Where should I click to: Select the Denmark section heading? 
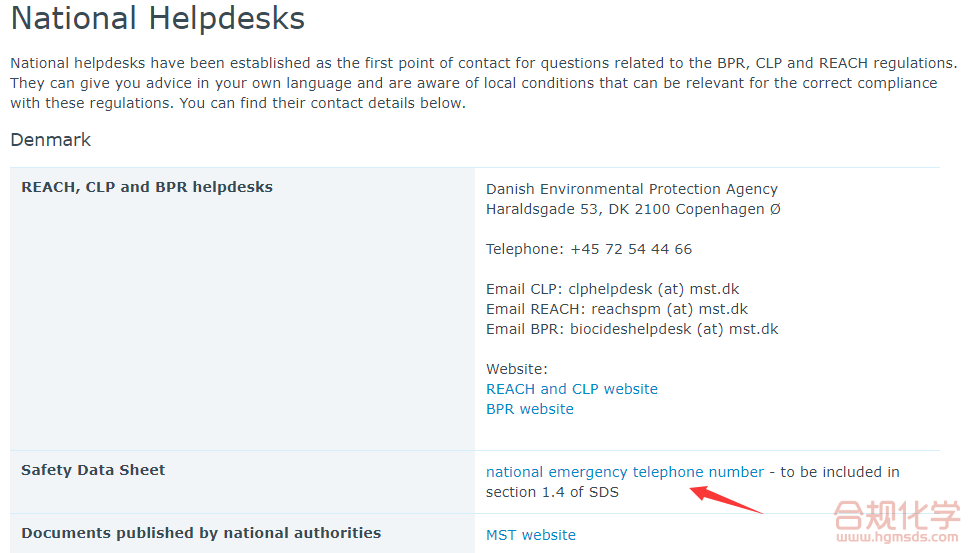pos(50,140)
